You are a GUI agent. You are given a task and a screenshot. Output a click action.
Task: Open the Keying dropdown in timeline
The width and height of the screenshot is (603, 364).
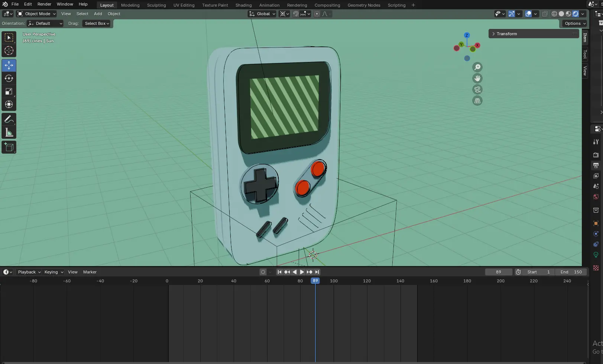54,272
